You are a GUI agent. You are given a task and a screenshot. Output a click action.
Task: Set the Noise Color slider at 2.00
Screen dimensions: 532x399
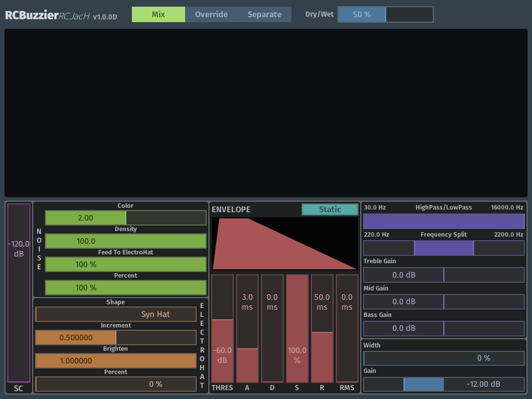tap(126, 218)
